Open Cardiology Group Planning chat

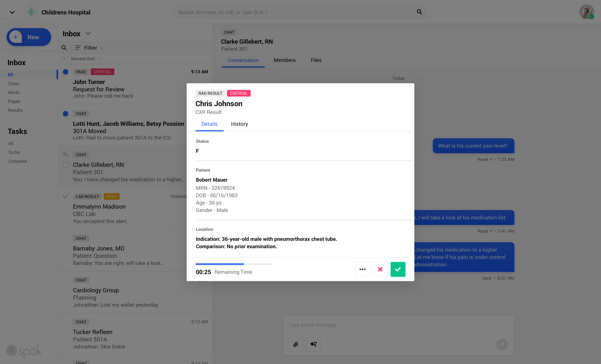135,292
